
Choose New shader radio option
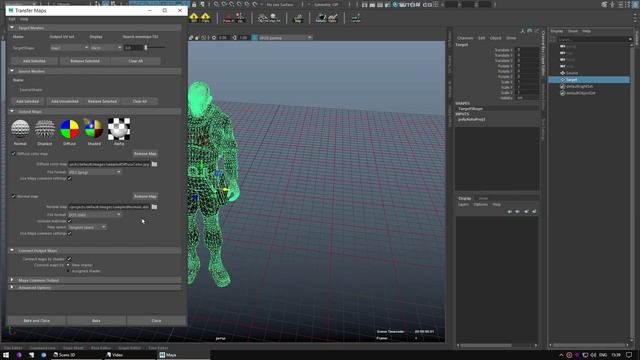(69, 265)
